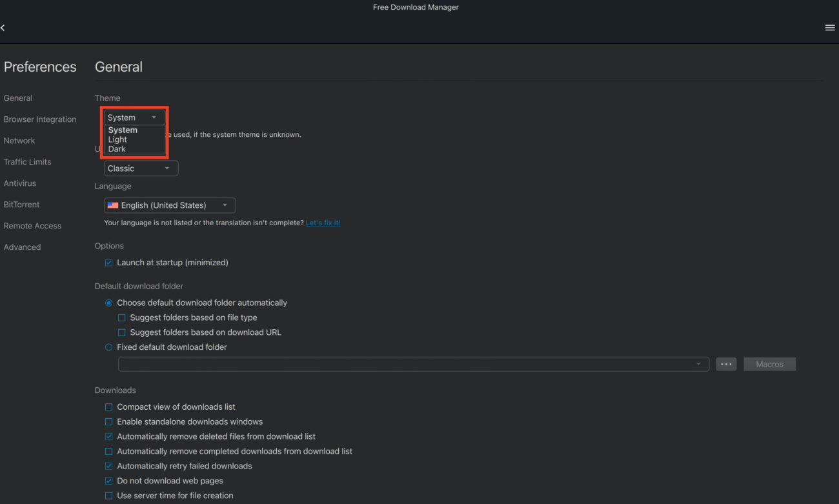Choose Dark from the Theme dropdown
Screen dimensions: 839x504
click(x=117, y=148)
